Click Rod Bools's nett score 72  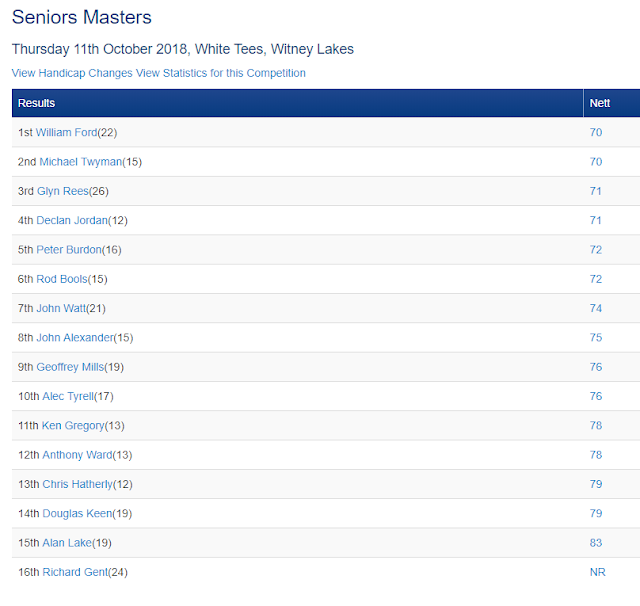(x=596, y=279)
